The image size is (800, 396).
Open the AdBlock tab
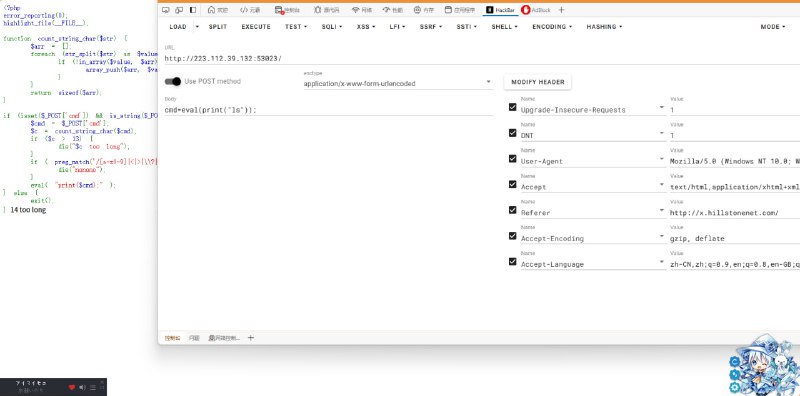tap(536, 10)
